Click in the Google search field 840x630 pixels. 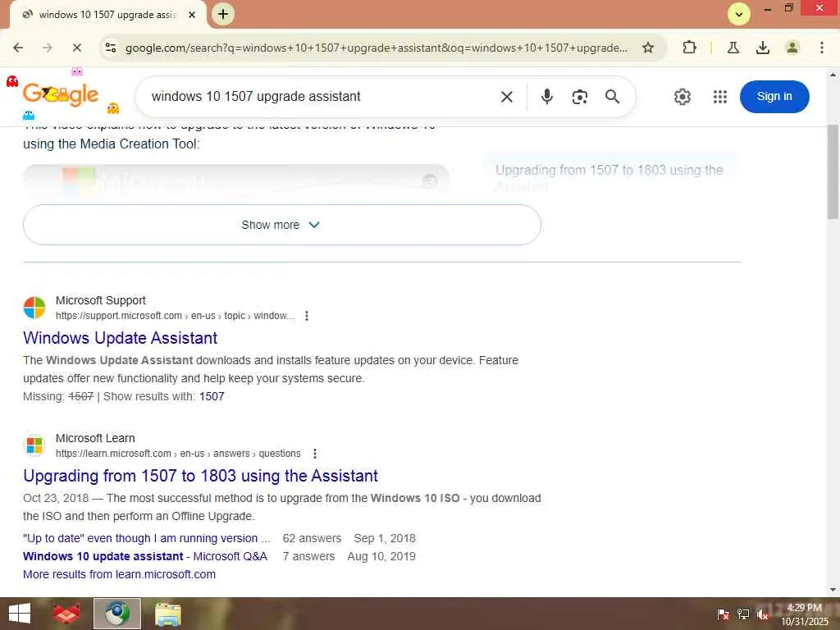tap(322, 97)
